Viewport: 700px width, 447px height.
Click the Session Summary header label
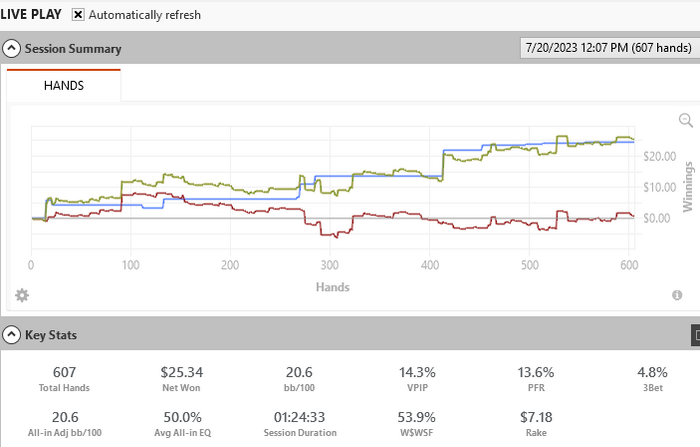tap(73, 48)
